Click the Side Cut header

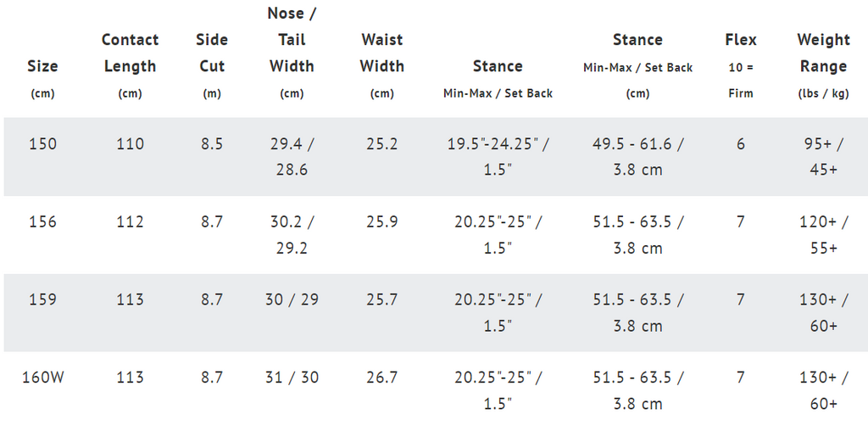[212, 66]
